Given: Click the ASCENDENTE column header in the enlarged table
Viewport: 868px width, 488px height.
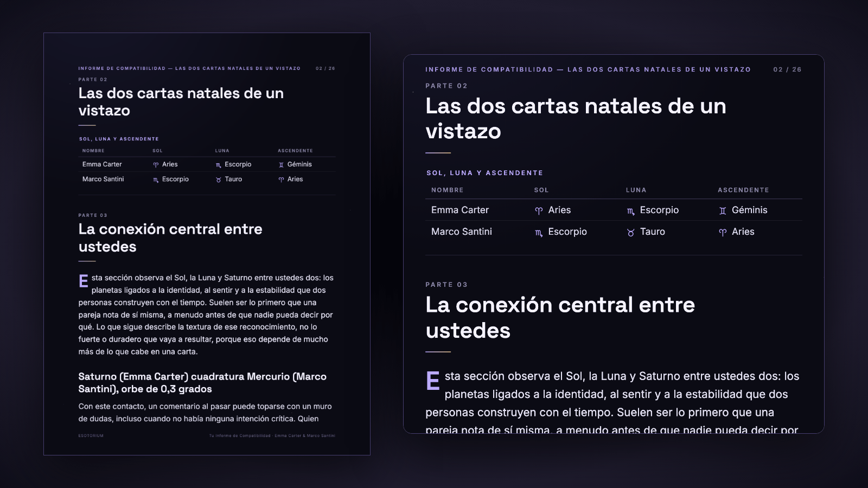Looking at the screenshot, I should (743, 190).
